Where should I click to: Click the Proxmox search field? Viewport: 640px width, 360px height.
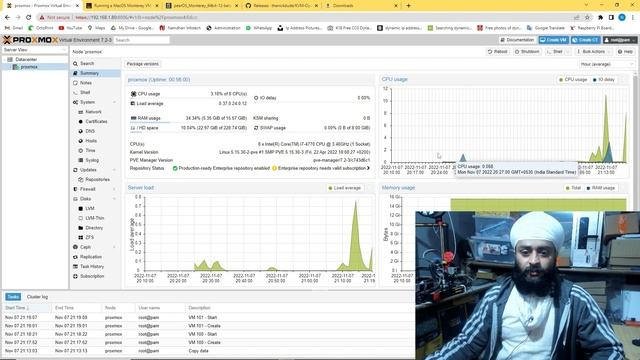tap(142, 40)
